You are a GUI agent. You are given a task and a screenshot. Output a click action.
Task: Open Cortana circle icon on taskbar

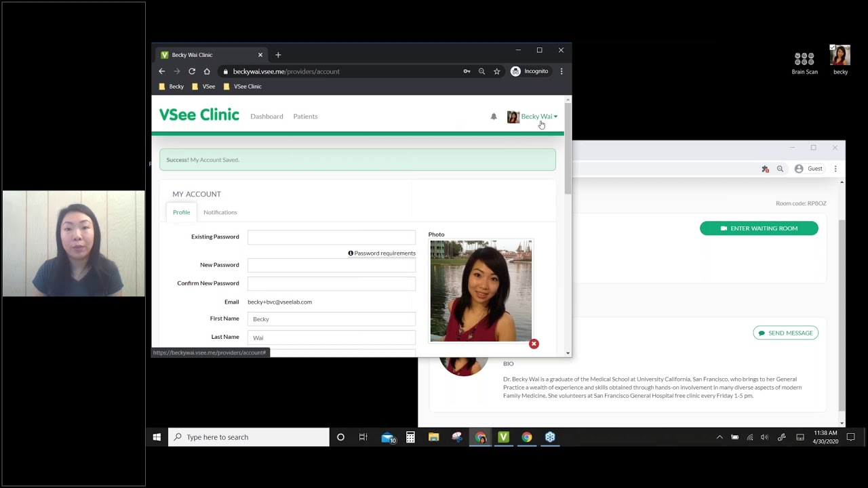point(340,437)
